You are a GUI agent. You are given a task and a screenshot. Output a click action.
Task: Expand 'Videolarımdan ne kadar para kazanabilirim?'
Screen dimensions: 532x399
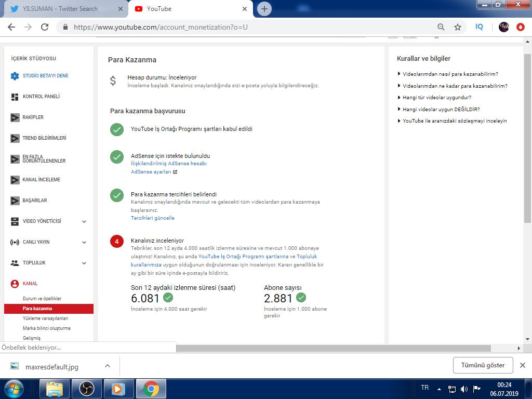click(x=453, y=86)
